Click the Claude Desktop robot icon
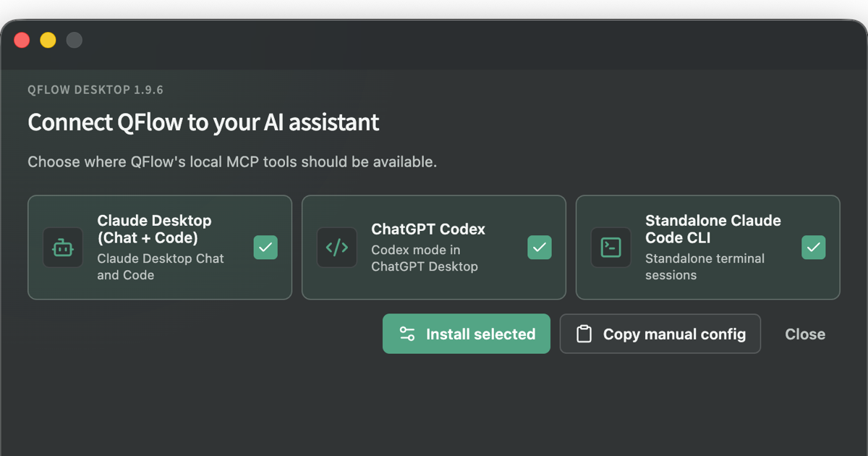Image resolution: width=868 pixels, height=456 pixels. 63,248
